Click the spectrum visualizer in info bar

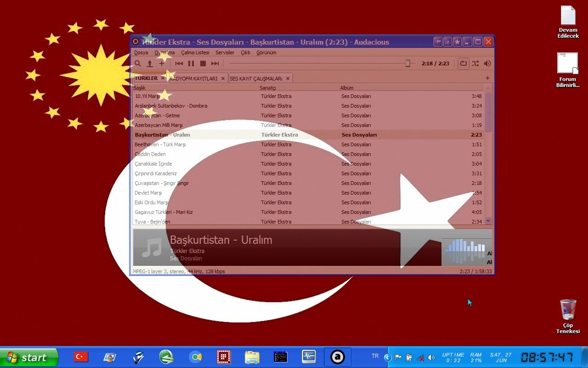click(465, 251)
